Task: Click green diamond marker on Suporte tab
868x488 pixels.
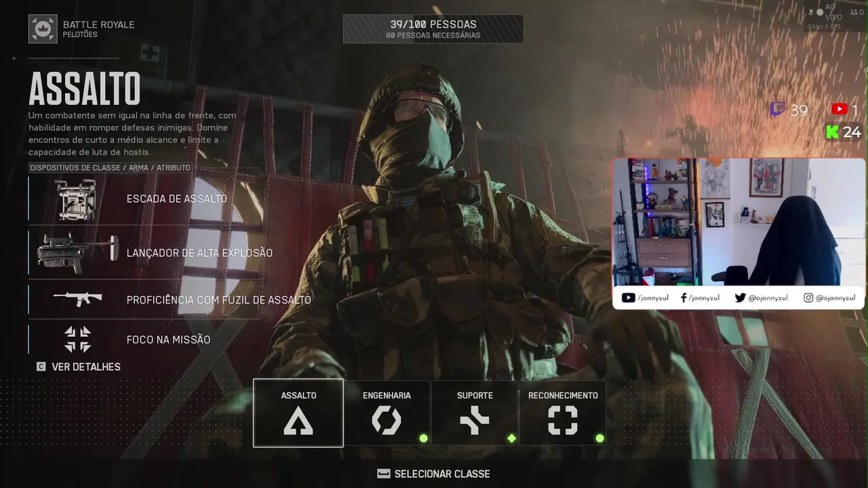Action: point(511,439)
